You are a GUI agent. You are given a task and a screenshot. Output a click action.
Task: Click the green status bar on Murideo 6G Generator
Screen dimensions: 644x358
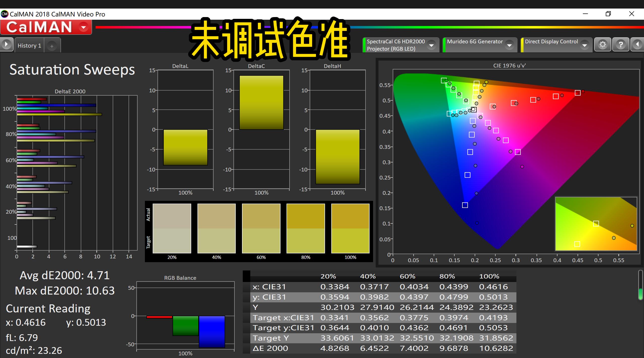pos(445,45)
